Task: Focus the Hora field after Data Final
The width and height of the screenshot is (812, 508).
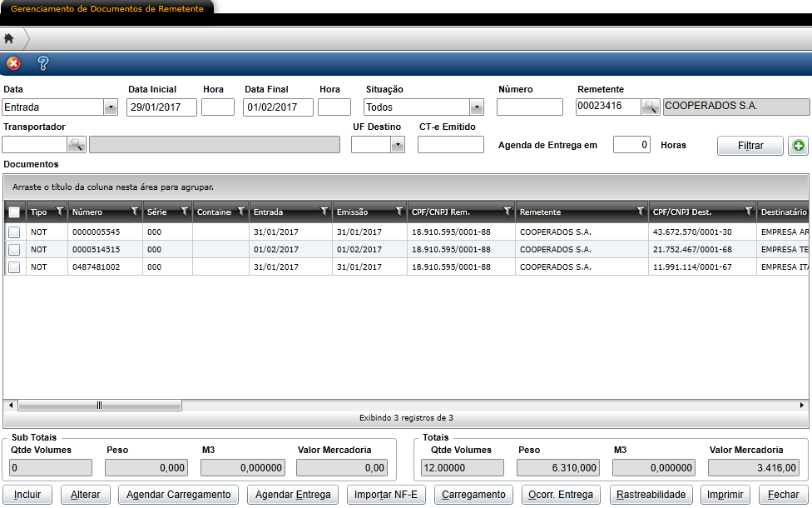Action: [334, 107]
